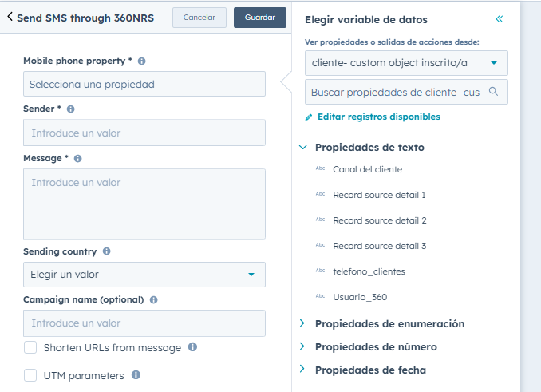Click Editar registros disponibles link
The image size is (541, 392).
click(378, 117)
